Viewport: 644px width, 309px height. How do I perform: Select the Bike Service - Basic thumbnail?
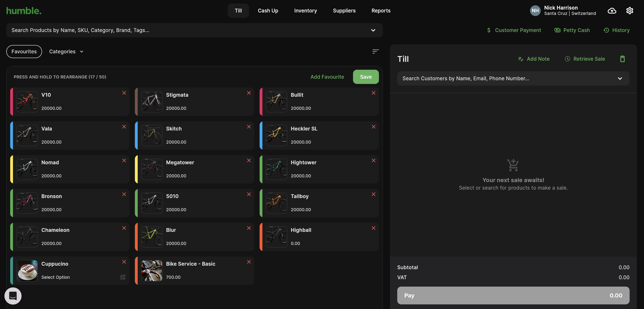pyautogui.click(x=152, y=271)
